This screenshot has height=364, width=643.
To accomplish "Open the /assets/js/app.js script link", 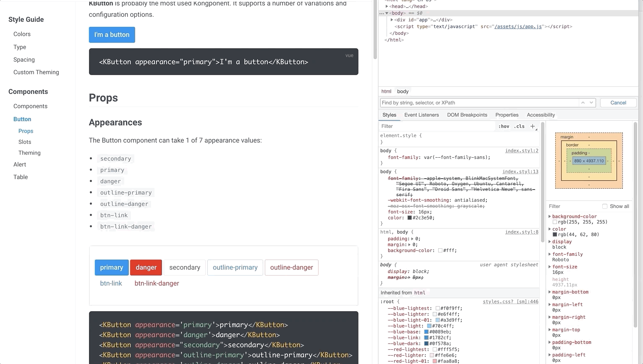I will [x=518, y=26].
